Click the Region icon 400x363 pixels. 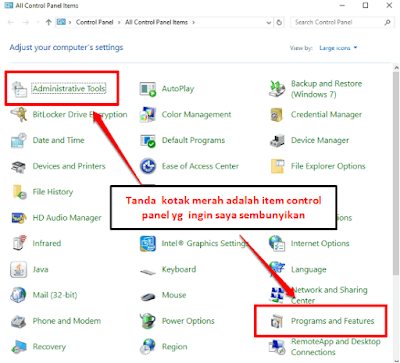(148, 347)
